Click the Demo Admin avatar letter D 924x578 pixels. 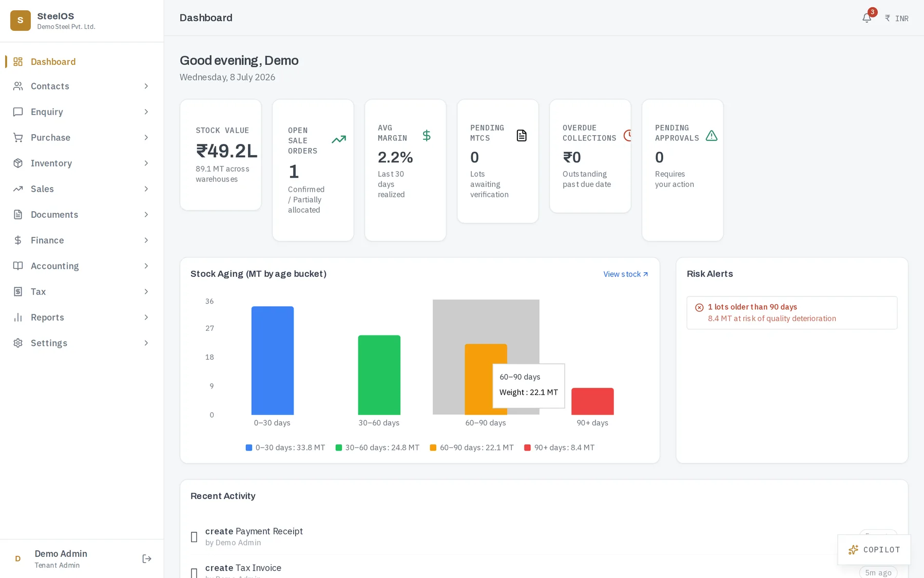point(18,559)
